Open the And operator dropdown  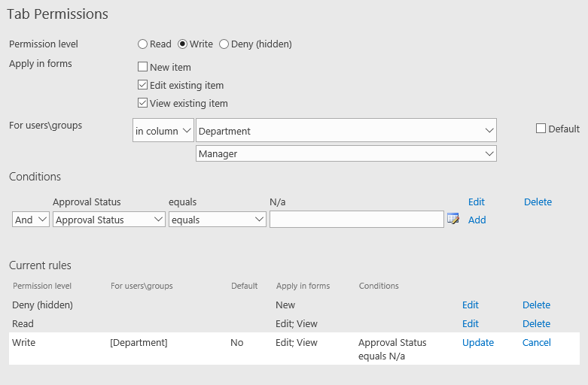31,220
